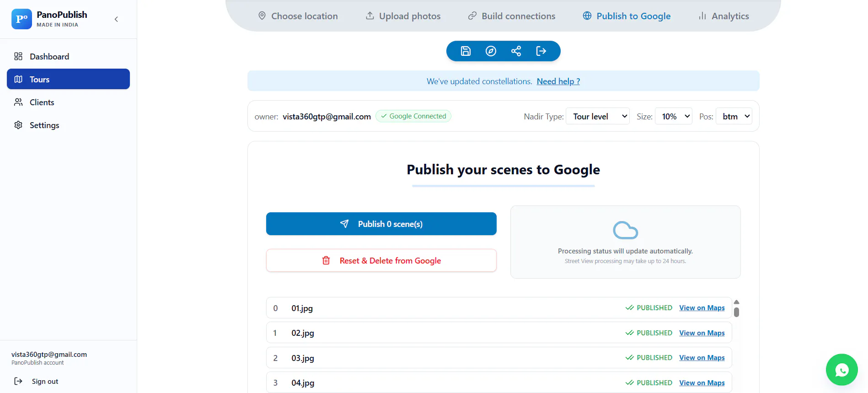Click the 02.jpg scene name

click(x=303, y=333)
